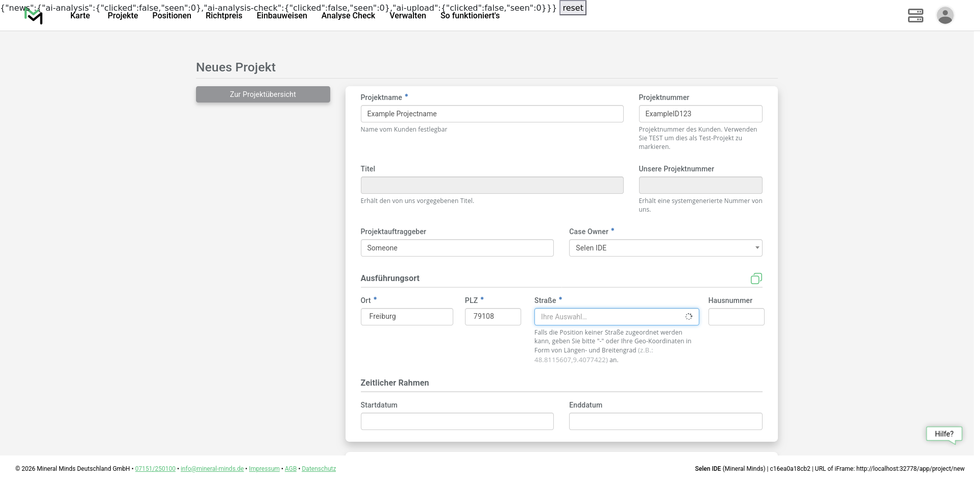
Task: Click the Zur Projektübersicht button
Action: pyautogui.click(x=263, y=94)
